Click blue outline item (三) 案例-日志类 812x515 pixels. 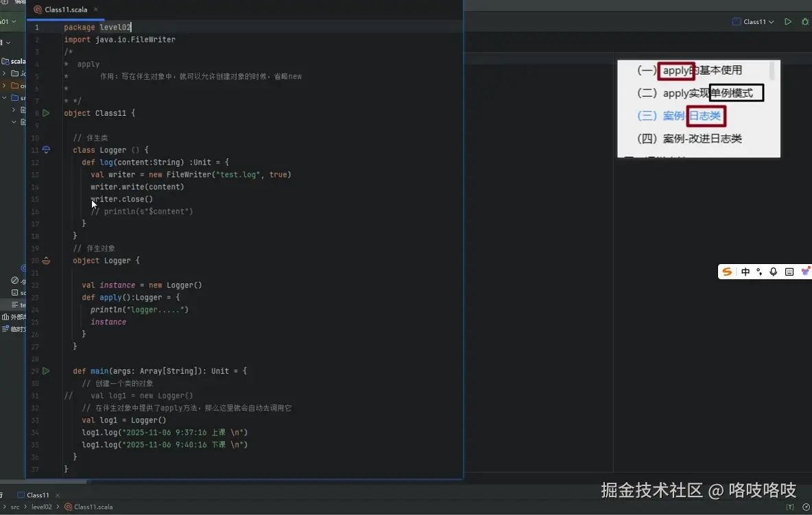coord(678,116)
